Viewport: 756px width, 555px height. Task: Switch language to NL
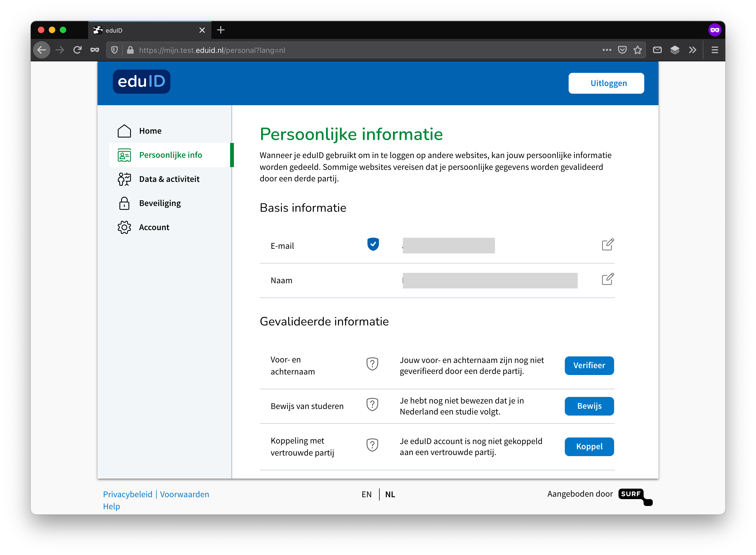tap(390, 494)
